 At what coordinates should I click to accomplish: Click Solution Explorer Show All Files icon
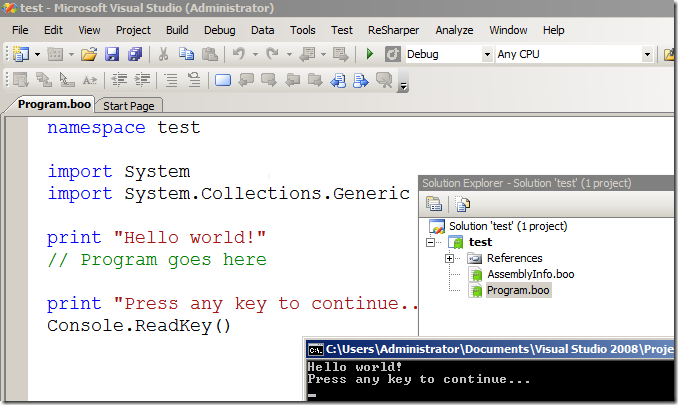click(462, 204)
